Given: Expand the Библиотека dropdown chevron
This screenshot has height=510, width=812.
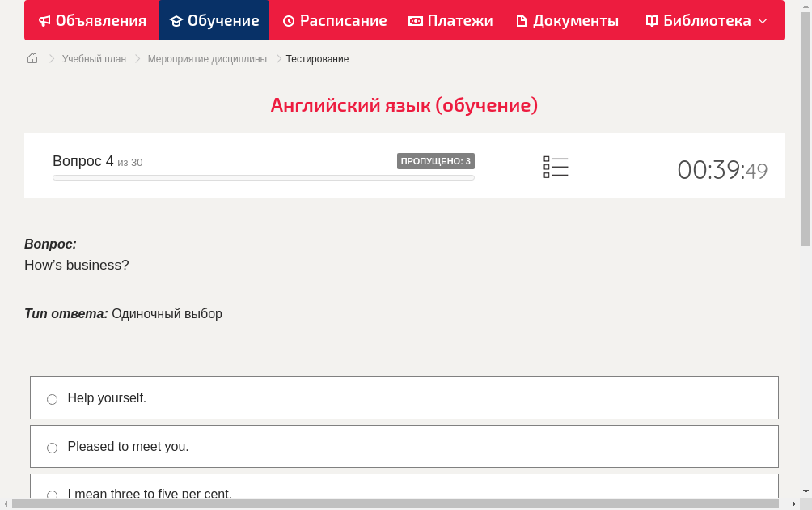Looking at the screenshot, I should pyautogui.click(x=763, y=21).
